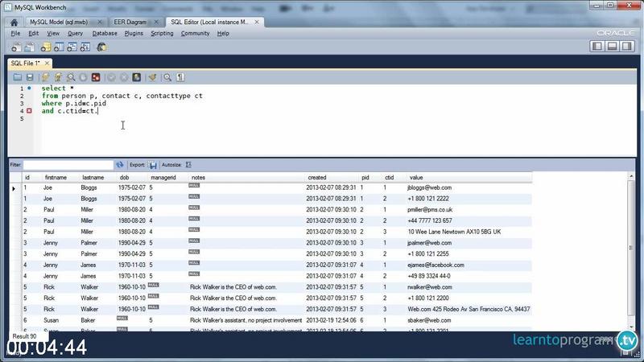Viewport: 644px width, 362px height.
Task: Click the error marker on line 4
Action: (29, 111)
